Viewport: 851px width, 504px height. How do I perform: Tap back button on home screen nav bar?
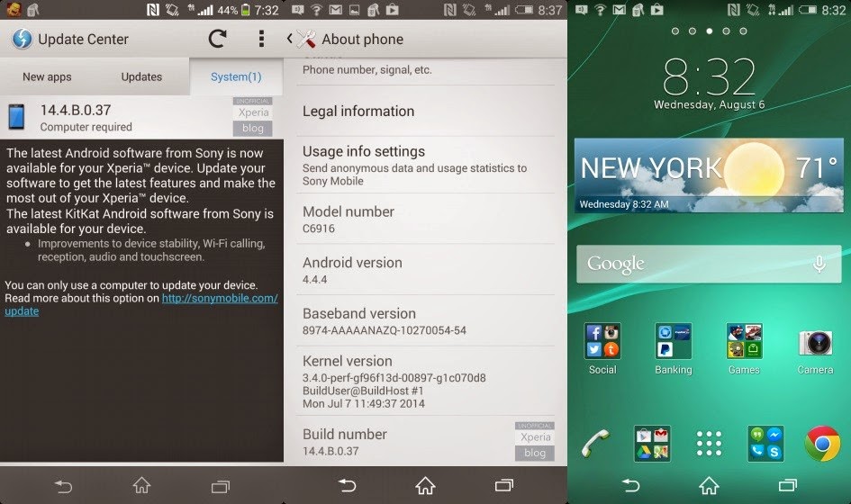click(x=630, y=485)
